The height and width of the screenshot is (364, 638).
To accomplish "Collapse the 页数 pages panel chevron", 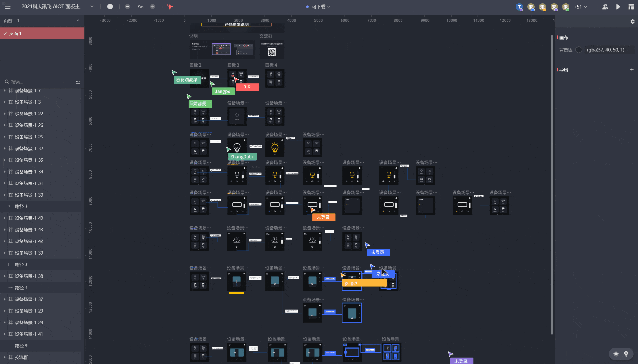I will (78, 21).
